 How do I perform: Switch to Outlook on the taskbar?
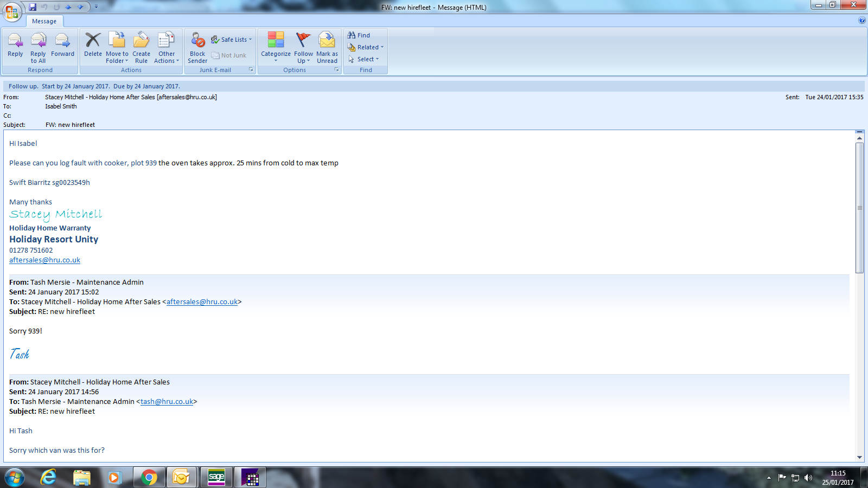181,478
